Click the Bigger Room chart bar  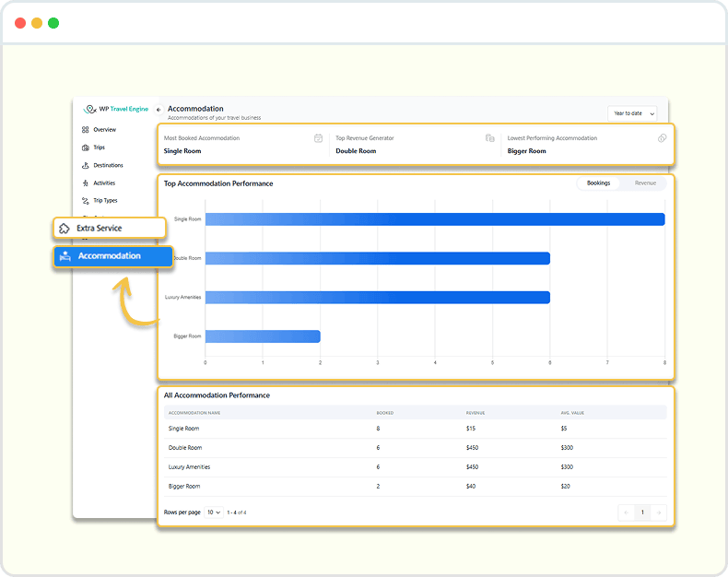coord(263,336)
